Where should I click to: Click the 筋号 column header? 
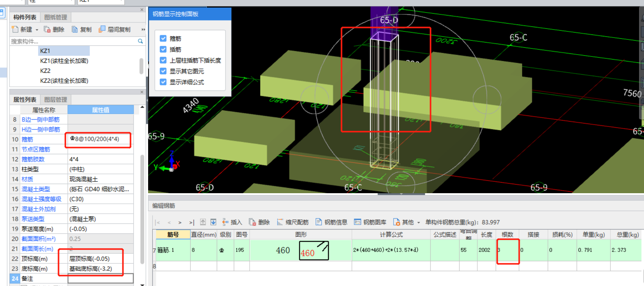click(x=173, y=234)
